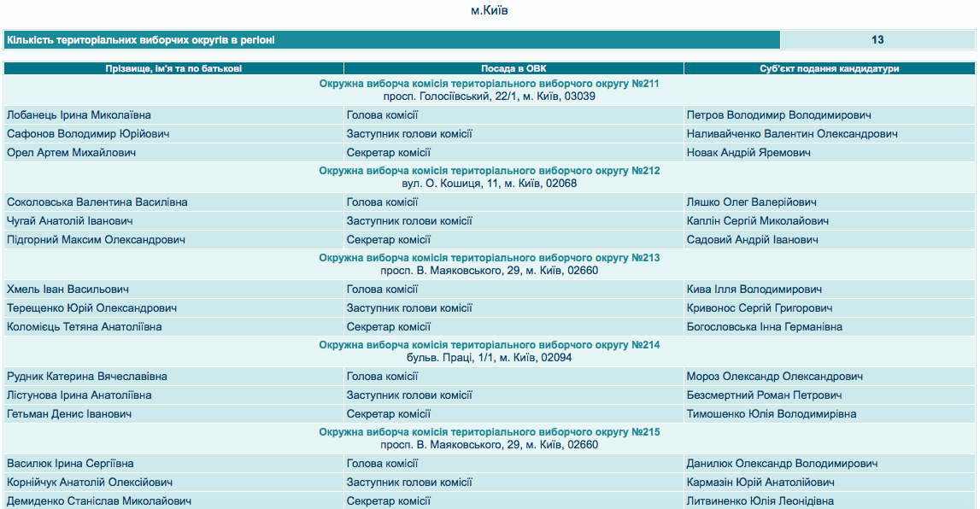Open district commission №215 link
The width and height of the screenshot is (980, 509).
(x=489, y=432)
